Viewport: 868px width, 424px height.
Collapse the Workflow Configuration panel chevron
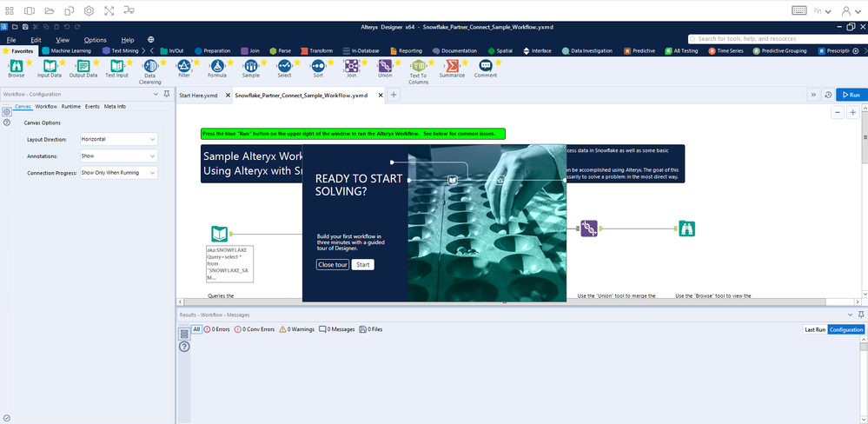156,94
